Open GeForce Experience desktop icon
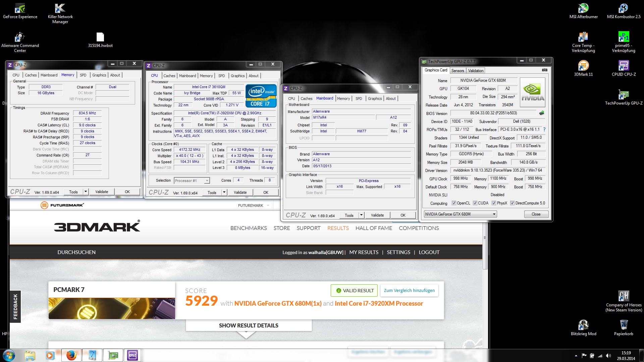The image size is (644, 362). coord(20,11)
